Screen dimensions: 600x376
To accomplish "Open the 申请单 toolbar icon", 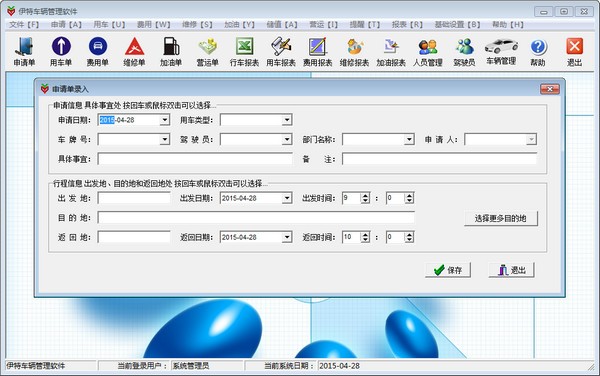I will (24, 52).
